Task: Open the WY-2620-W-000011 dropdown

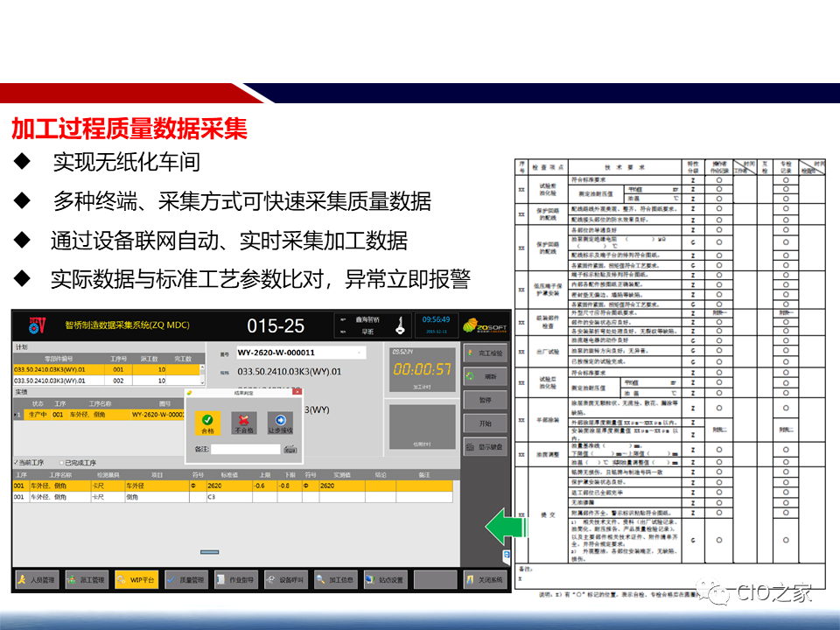Action: click(359, 353)
